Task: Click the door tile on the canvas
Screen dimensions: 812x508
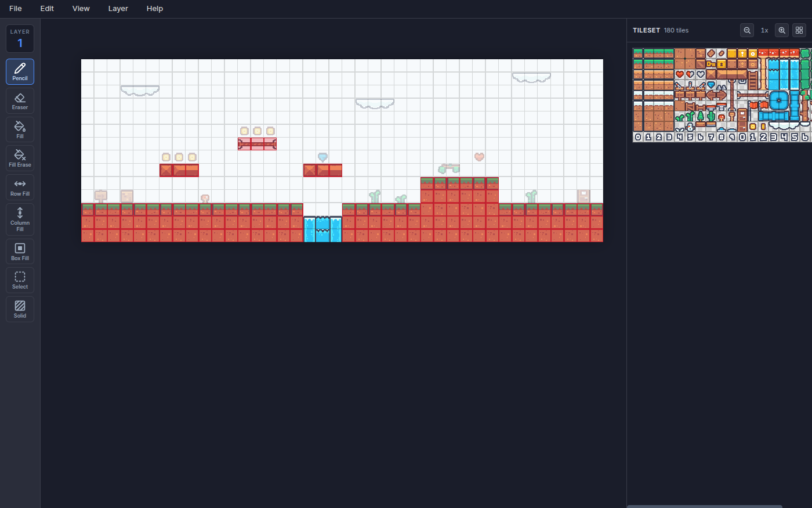Action: click(583, 196)
